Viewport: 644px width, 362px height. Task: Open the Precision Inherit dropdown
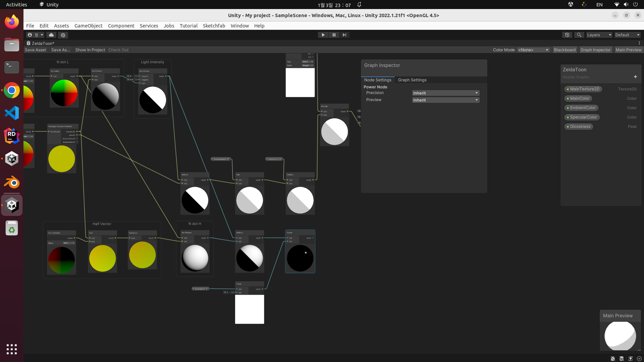point(445,93)
